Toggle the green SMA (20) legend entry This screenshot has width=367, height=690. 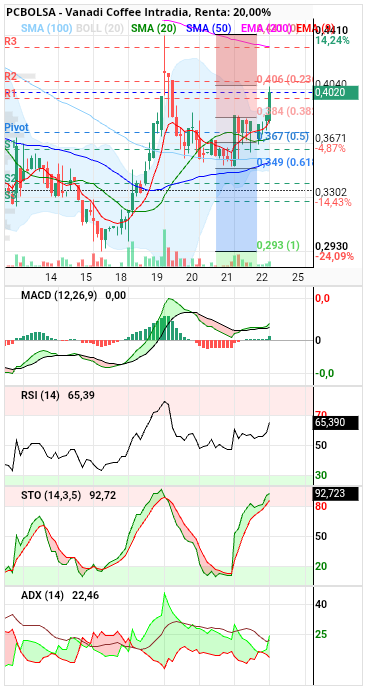[x=154, y=29]
